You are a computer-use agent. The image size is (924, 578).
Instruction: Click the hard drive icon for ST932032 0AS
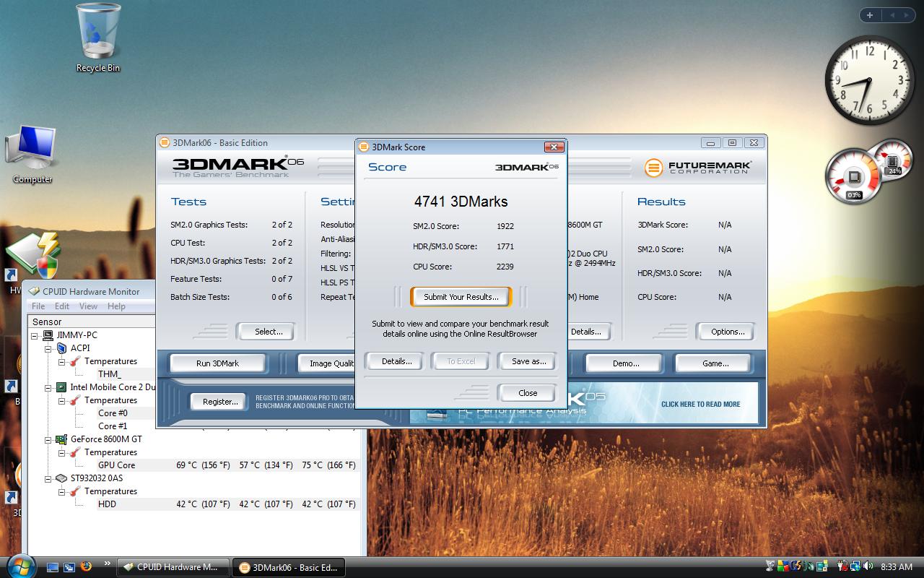tap(61, 478)
